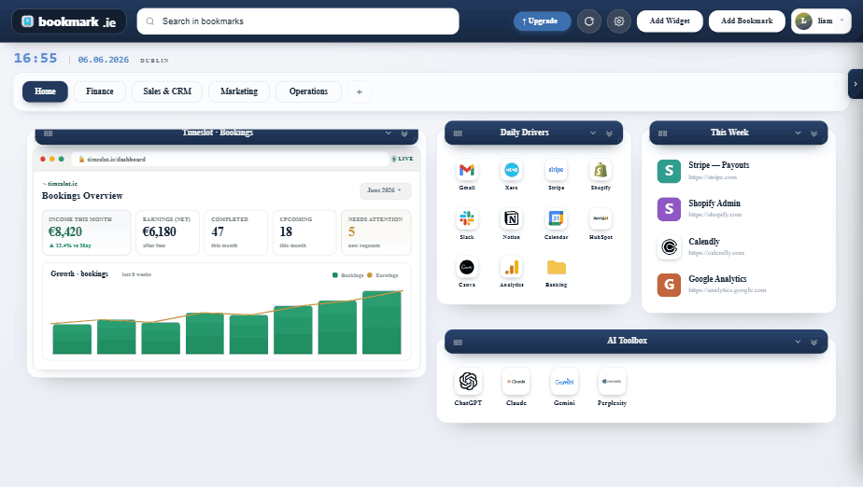Switch to the Marketing tab
This screenshot has width=863, height=504.
pyautogui.click(x=239, y=91)
